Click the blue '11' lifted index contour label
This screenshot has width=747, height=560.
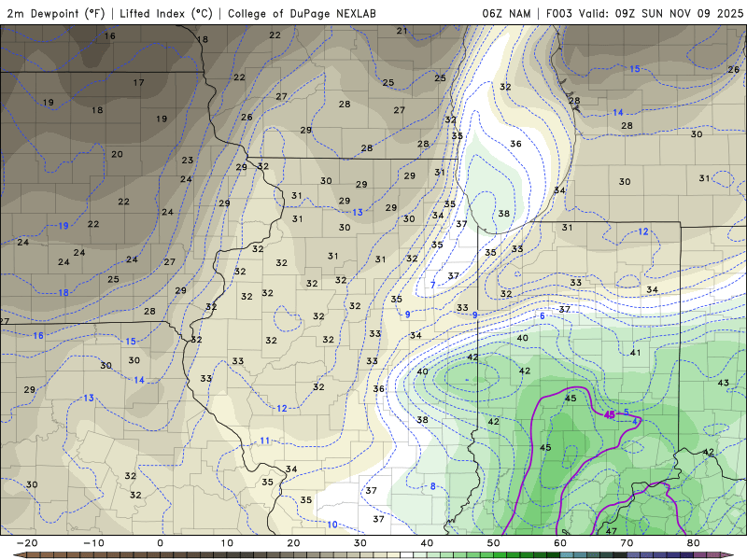coord(265,441)
